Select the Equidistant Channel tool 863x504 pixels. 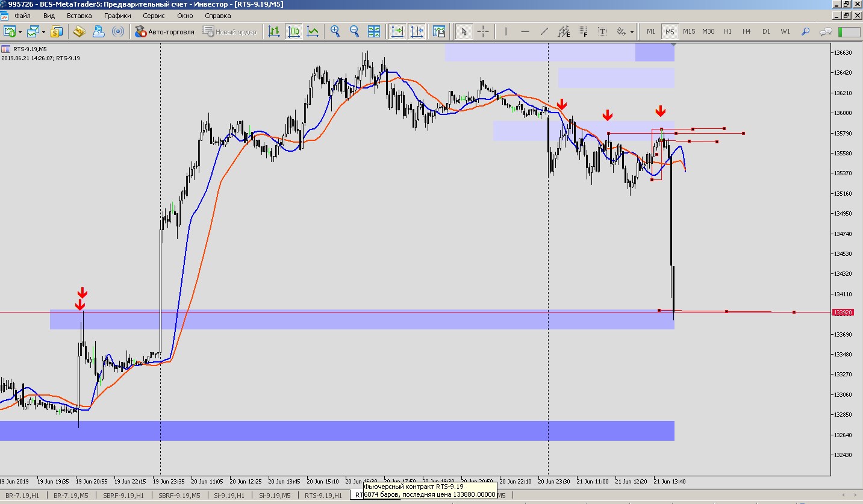pos(564,31)
